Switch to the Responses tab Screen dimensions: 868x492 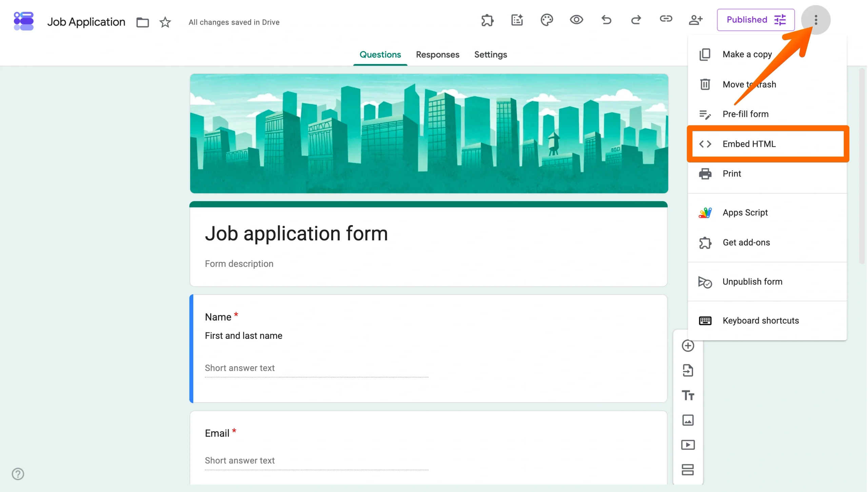tap(437, 55)
